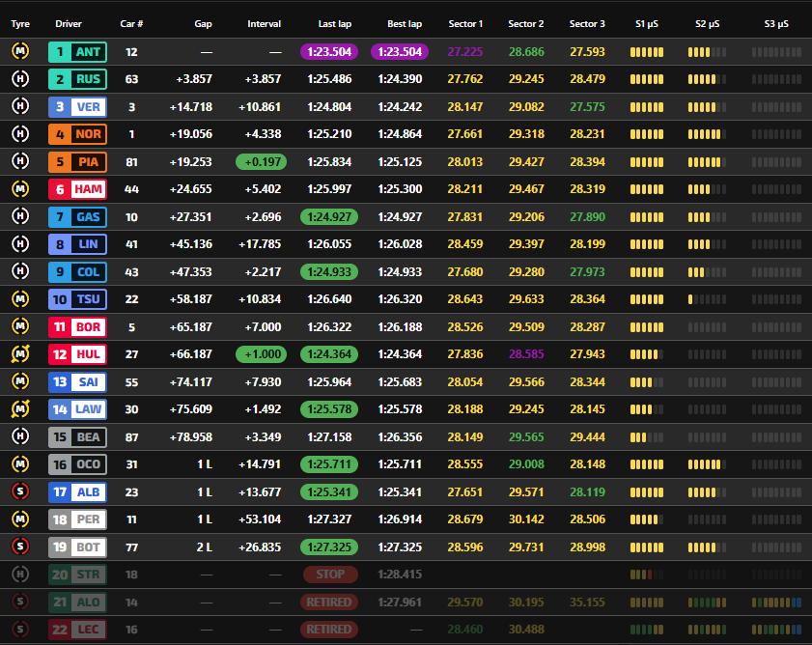Click the hard tyre icon for STR
This screenshot has height=645, width=812.
click(20, 574)
